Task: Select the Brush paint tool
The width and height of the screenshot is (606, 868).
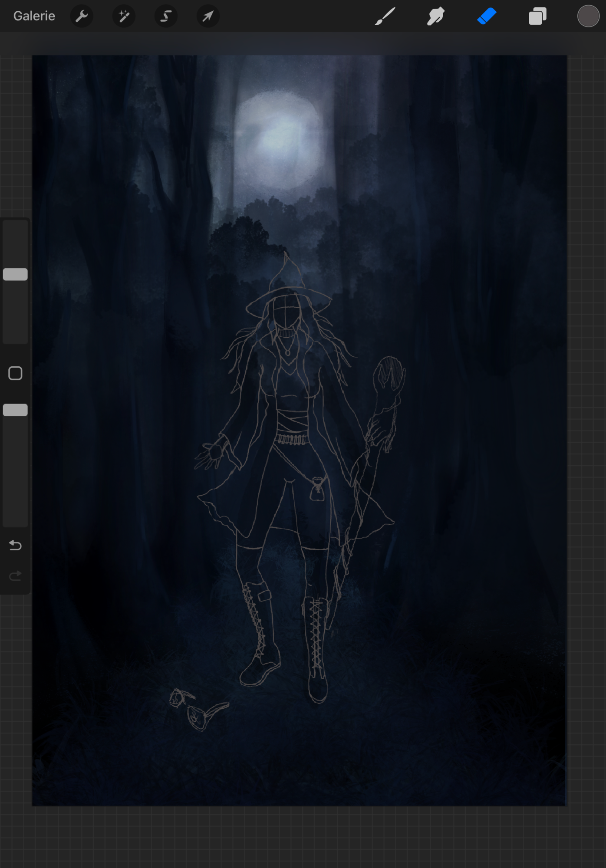Action: point(385,16)
